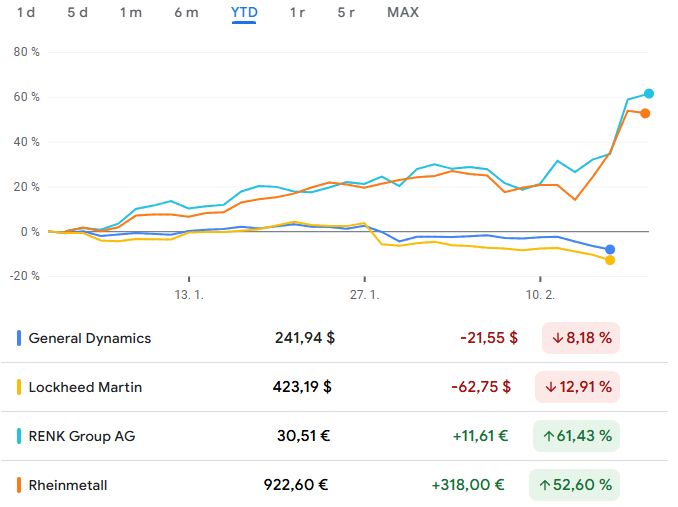
Task: Click the 10. 2. date axis label
Action: (540, 295)
